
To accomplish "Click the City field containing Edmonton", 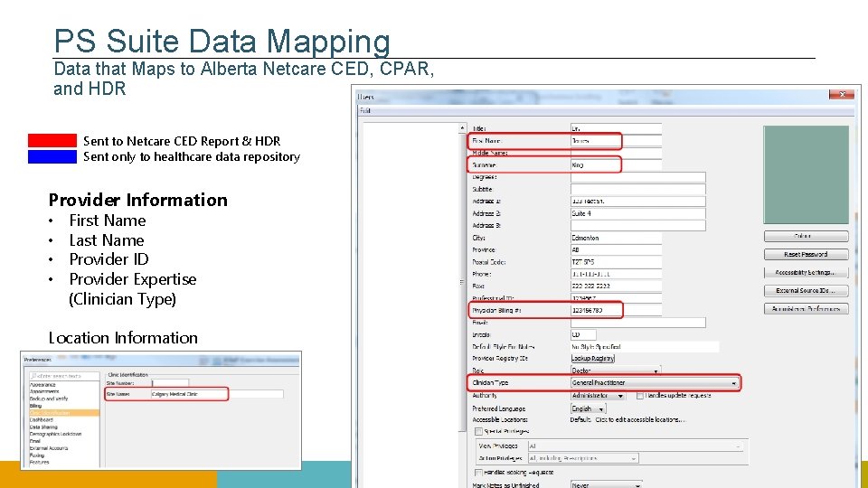I will tap(616, 238).
